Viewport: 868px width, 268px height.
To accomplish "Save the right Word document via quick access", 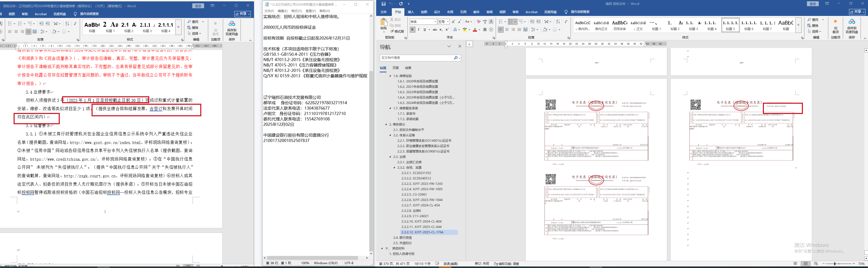I will 383,4.
